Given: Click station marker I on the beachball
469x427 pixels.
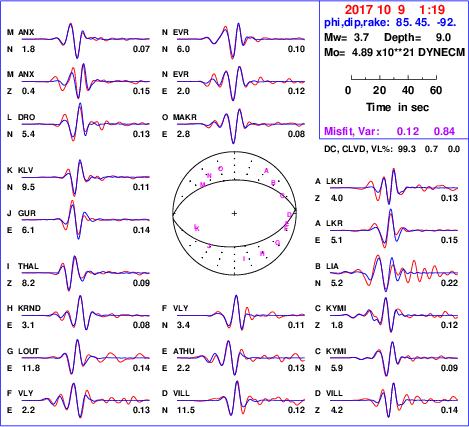Looking at the screenshot, I should [x=244, y=259].
